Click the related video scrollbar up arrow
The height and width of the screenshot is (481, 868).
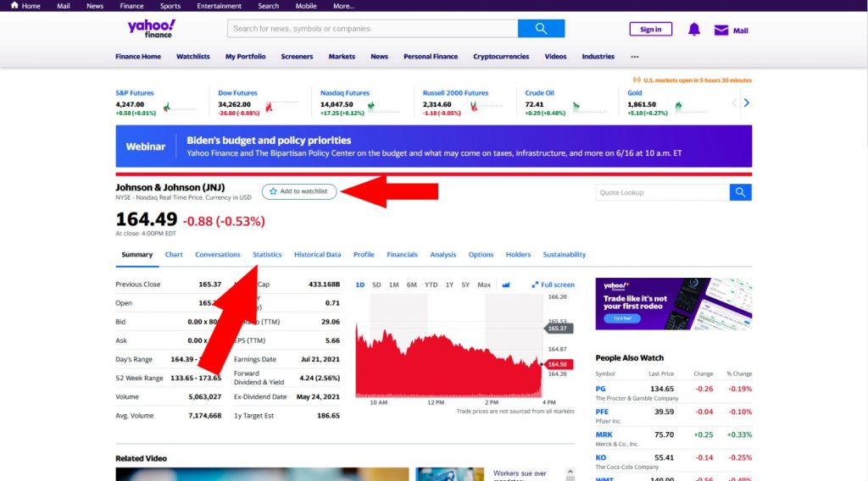[570, 472]
